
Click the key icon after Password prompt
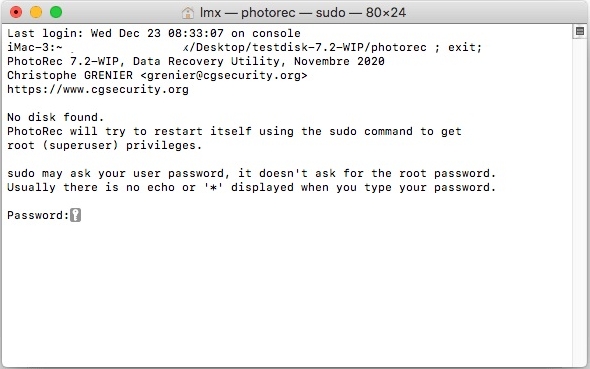click(x=75, y=215)
